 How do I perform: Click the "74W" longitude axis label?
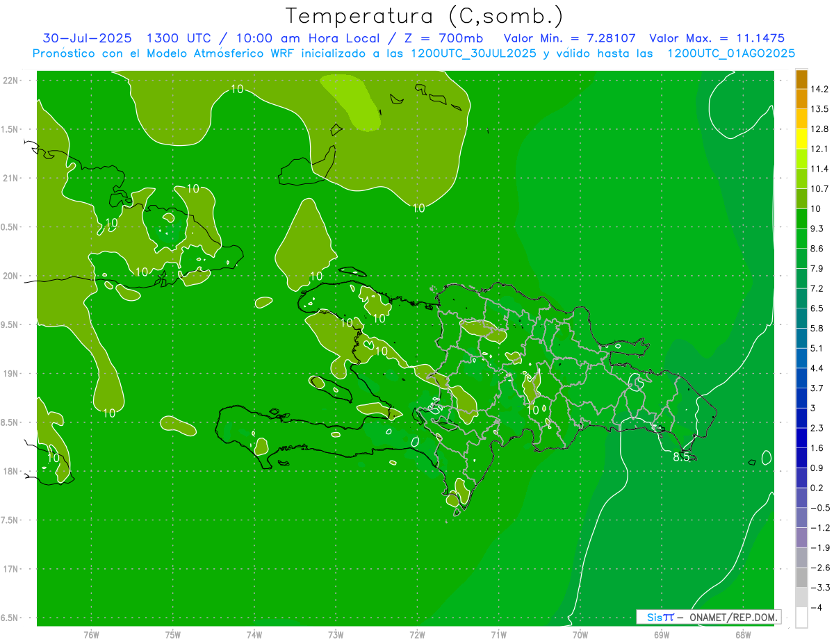click(254, 635)
